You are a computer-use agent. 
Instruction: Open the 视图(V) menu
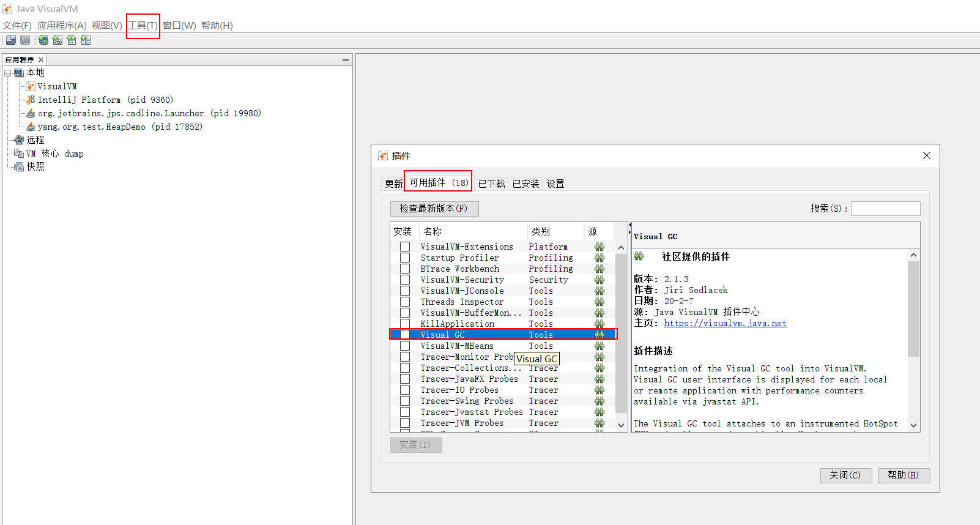107,26
